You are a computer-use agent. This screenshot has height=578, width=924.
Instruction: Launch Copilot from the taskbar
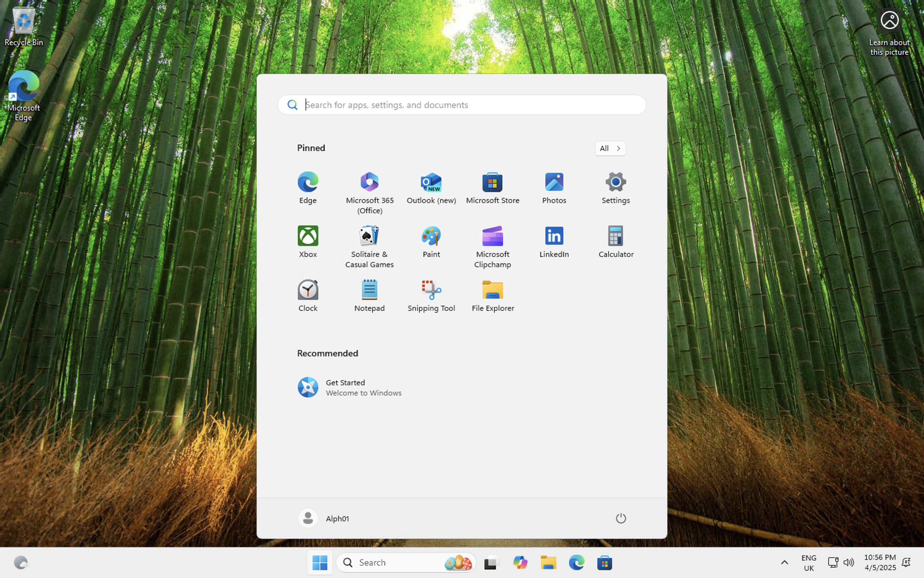coord(520,562)
